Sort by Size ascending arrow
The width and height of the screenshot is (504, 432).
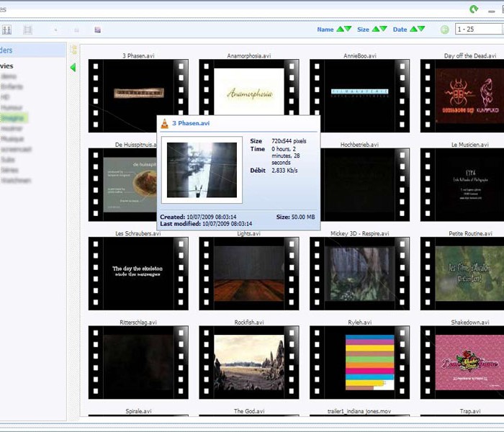(x=375, y=29)
